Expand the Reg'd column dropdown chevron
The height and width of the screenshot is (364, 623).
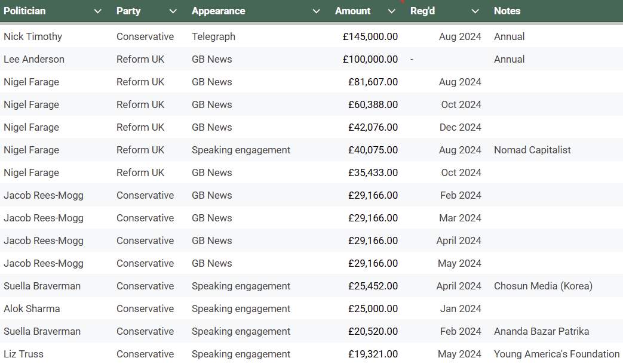point(475,11)
